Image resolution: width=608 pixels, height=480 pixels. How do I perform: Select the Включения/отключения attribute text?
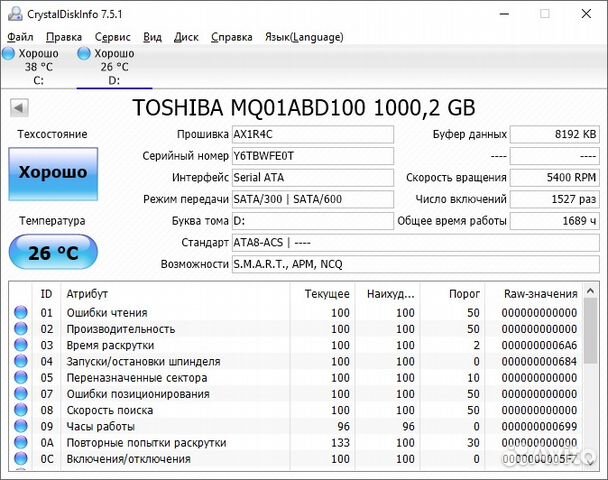(129, 459)
